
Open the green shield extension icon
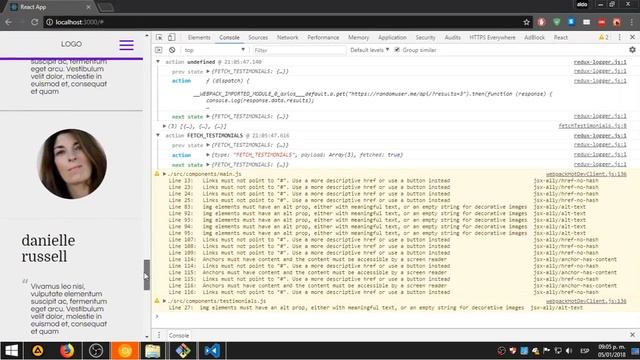[x=556, y=22]
